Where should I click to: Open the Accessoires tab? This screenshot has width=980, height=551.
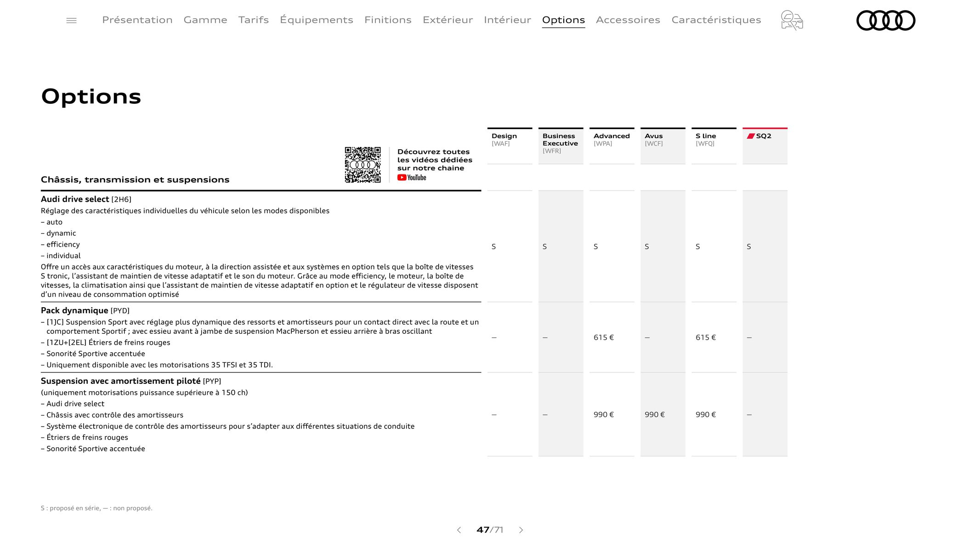(628, 20)
